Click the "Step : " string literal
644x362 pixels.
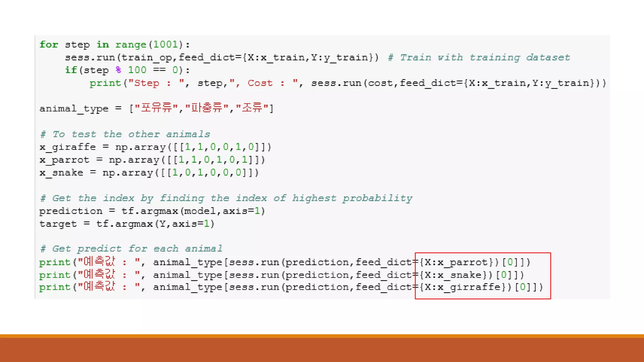(156, 83)
